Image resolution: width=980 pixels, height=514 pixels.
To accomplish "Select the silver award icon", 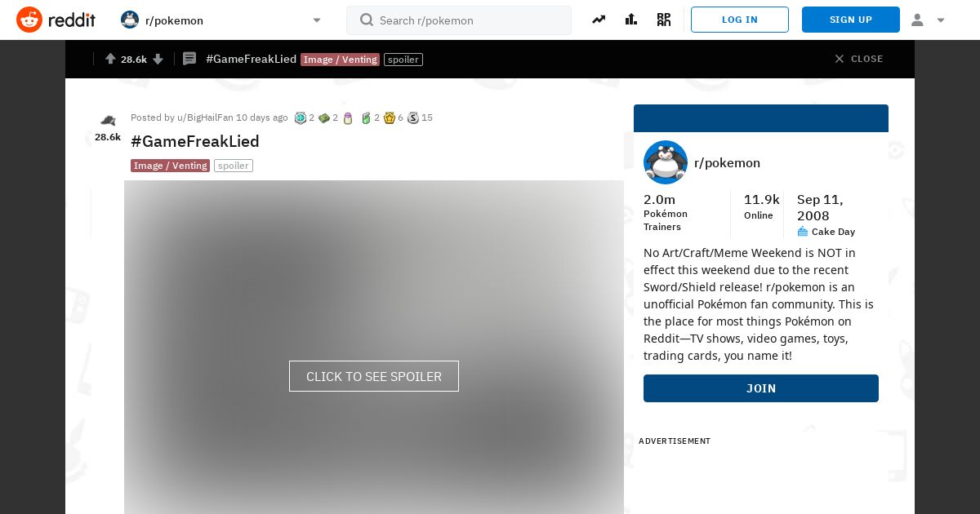I will (x=413, y=118).
